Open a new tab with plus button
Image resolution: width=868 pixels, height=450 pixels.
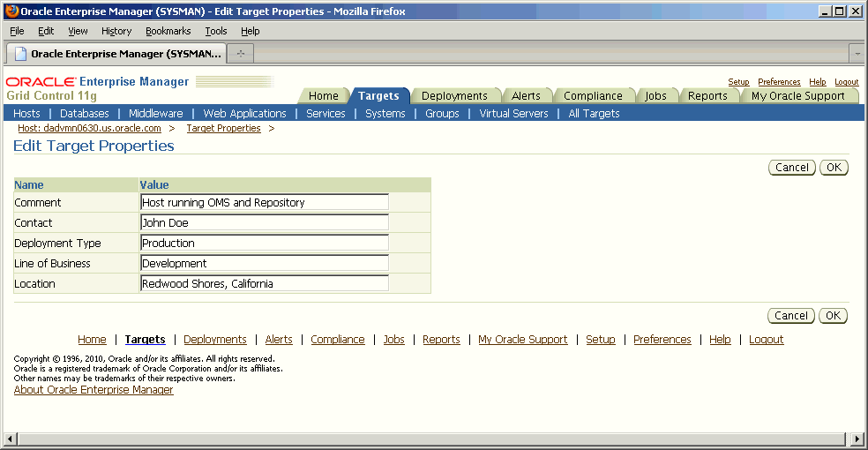pos(240,54)
